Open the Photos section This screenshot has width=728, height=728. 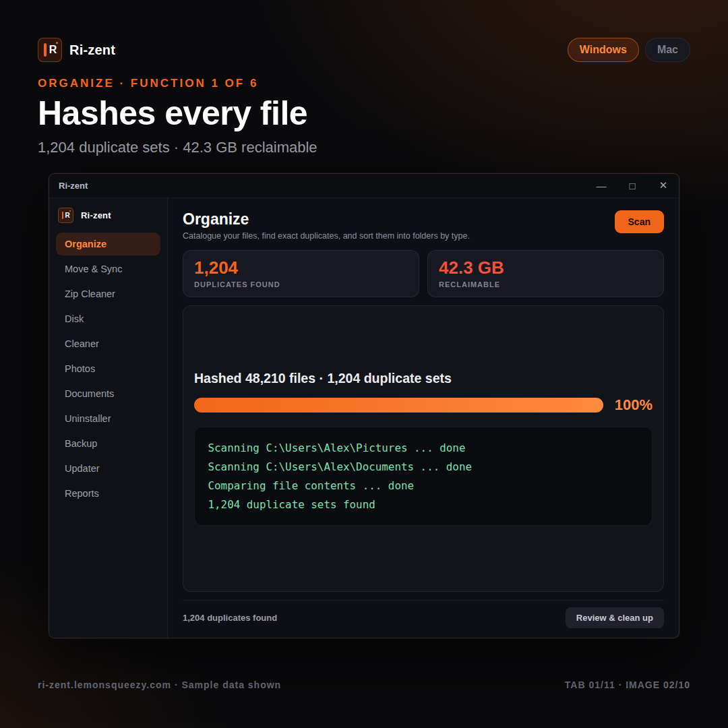tap(108, 369)
